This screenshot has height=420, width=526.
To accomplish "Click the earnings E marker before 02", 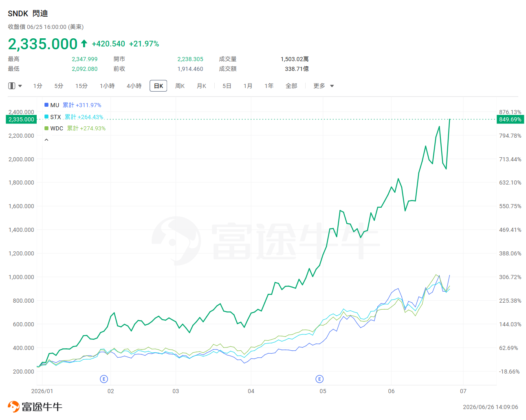I will coord(104,379).
